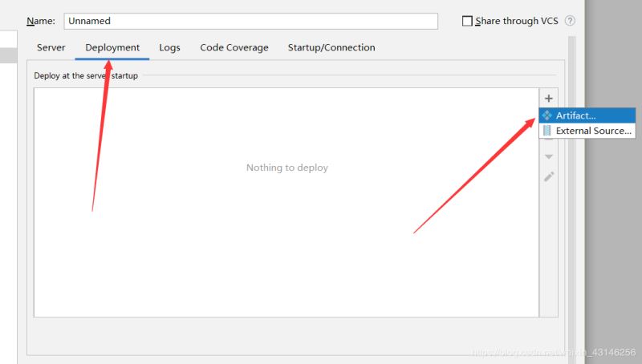Open help for Share through VCS
642x364 pixels.
coord(570,21)
